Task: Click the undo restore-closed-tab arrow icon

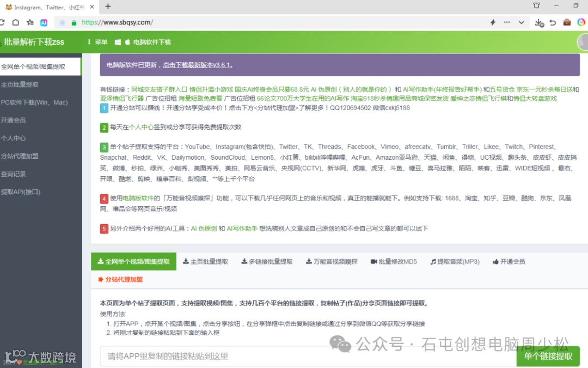Action: pos(553,22)
